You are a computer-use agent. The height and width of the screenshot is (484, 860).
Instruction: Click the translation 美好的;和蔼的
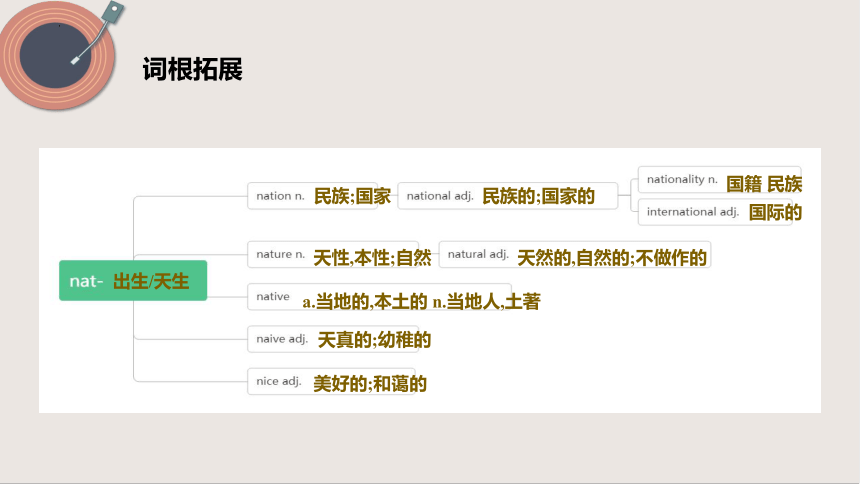point(370,384)
